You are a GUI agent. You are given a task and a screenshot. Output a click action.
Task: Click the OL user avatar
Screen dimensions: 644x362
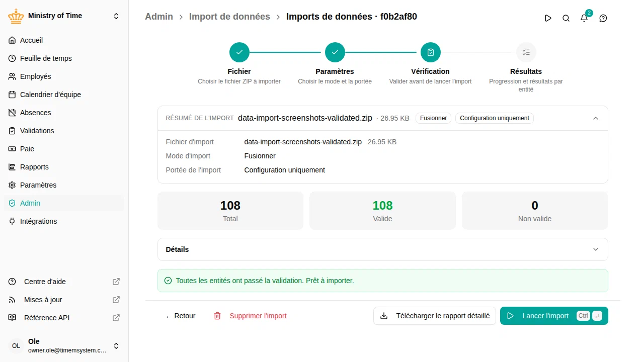16,346
